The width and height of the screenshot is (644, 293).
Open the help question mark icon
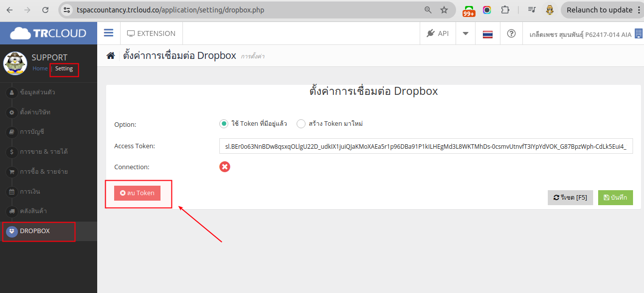511,33
